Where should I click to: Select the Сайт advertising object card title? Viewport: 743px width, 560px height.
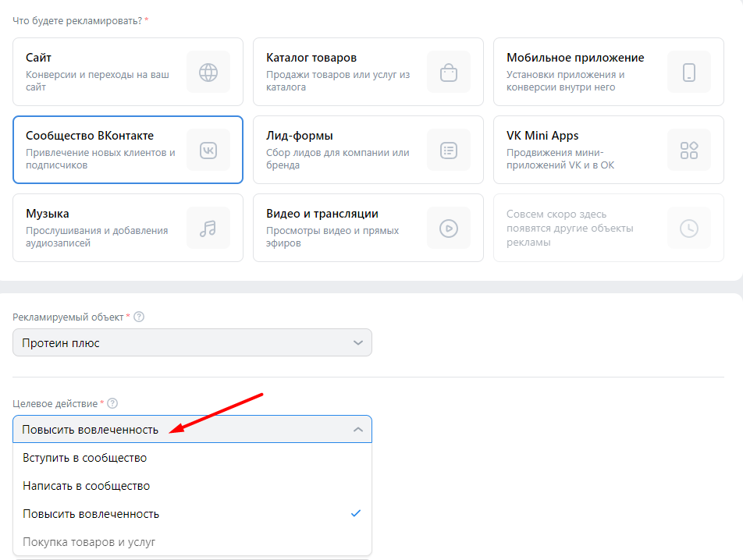tap(39, 58)
